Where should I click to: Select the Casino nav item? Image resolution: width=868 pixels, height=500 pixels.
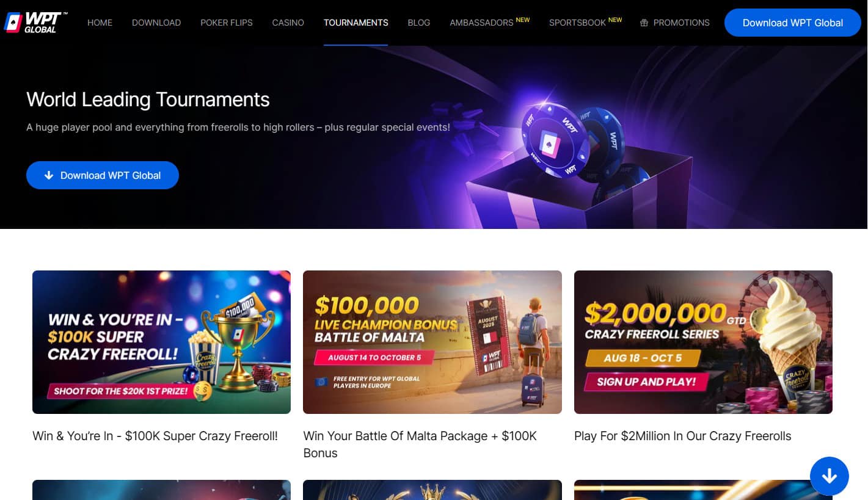click(x=288, y=23)
